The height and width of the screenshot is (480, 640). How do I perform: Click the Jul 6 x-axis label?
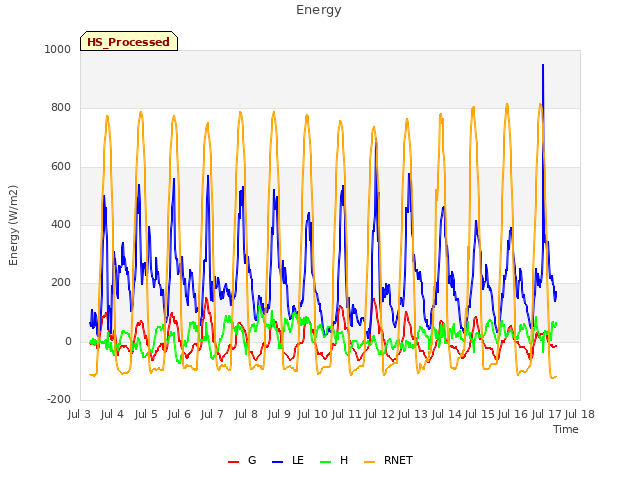(179, 414)
